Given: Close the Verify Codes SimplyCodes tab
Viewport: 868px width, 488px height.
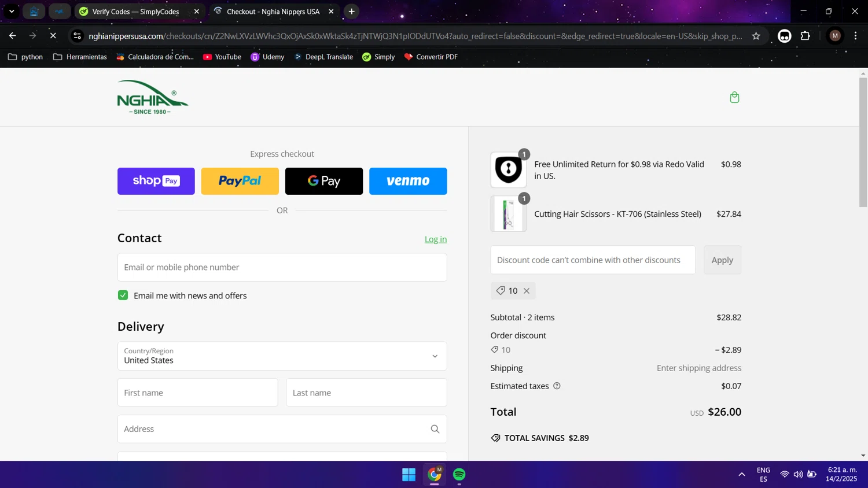Looking at the screenshot, I should (x=197, y=12).
